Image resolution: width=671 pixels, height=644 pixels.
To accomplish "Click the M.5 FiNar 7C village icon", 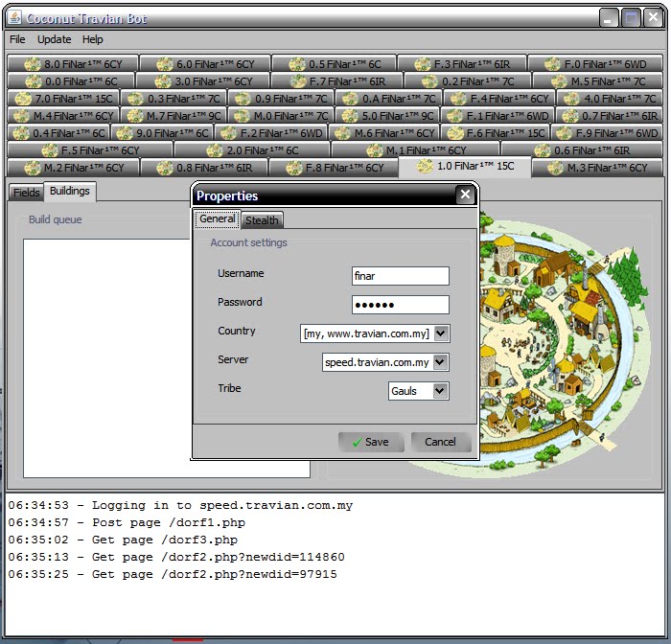I will pos(559,81).
